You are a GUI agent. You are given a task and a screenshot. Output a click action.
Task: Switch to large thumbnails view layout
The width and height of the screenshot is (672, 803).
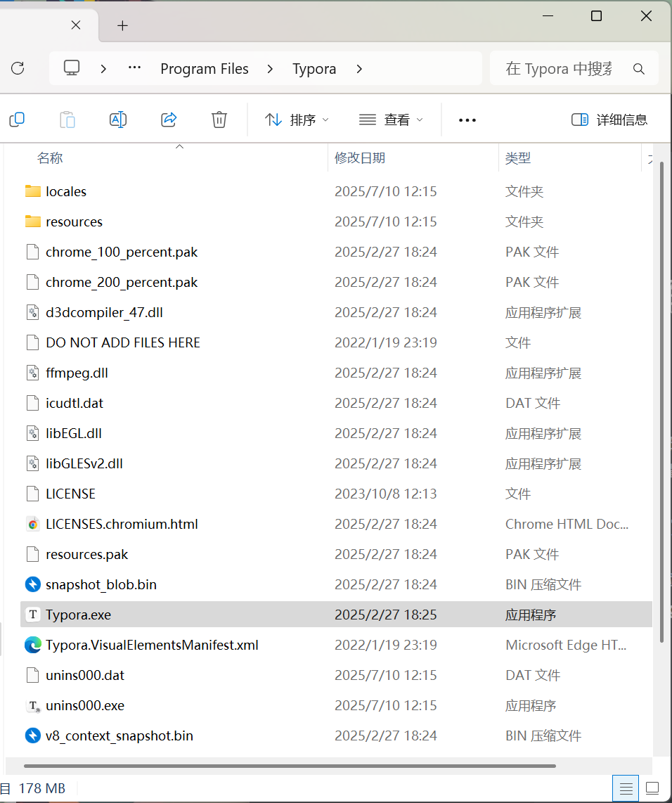(x=652, y=788)
